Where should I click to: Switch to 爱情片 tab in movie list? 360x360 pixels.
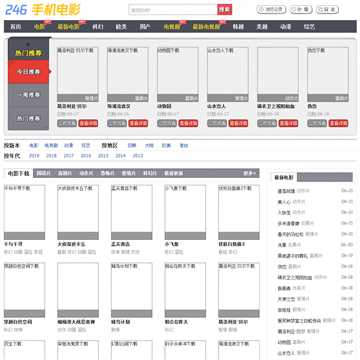pyautogui.click(x=129, y=173)
